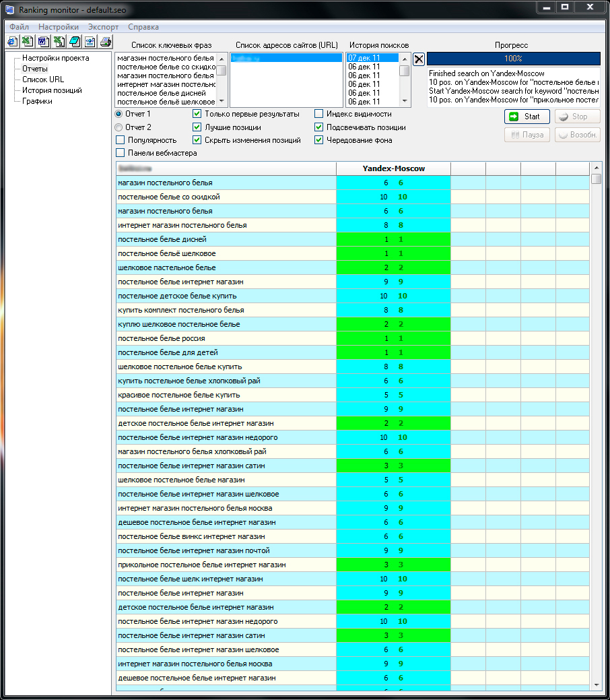
Task: Select the highlighted URL in site list
Action: [x=286, y=58]
